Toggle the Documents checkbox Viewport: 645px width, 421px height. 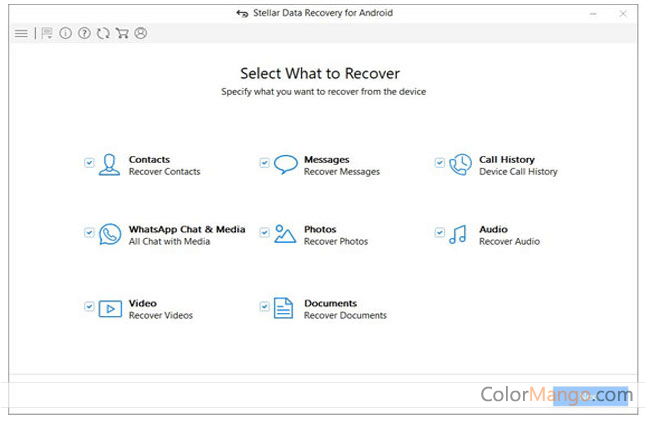point(264,307)
